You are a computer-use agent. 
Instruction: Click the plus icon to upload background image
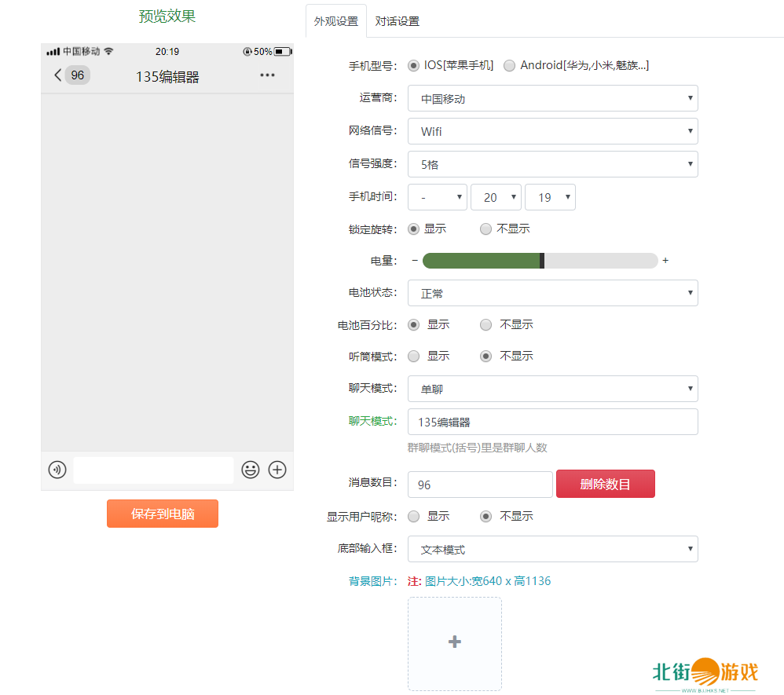point(454,642)
